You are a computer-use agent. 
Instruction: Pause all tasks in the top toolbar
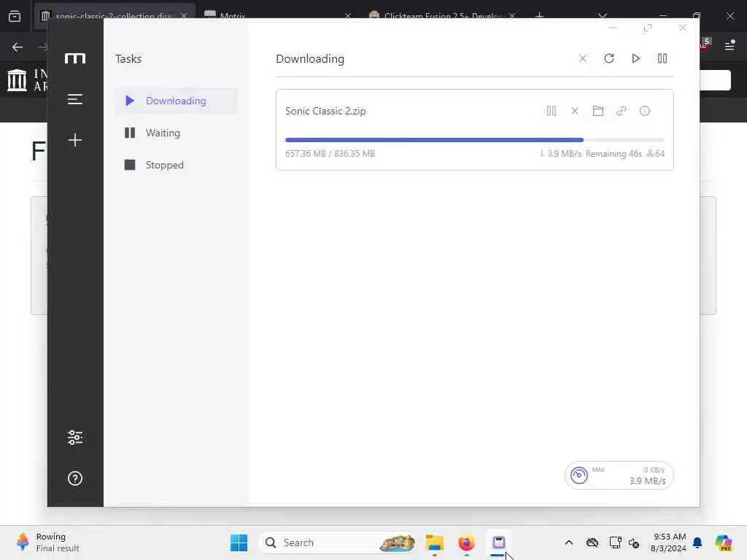(662, 58)
